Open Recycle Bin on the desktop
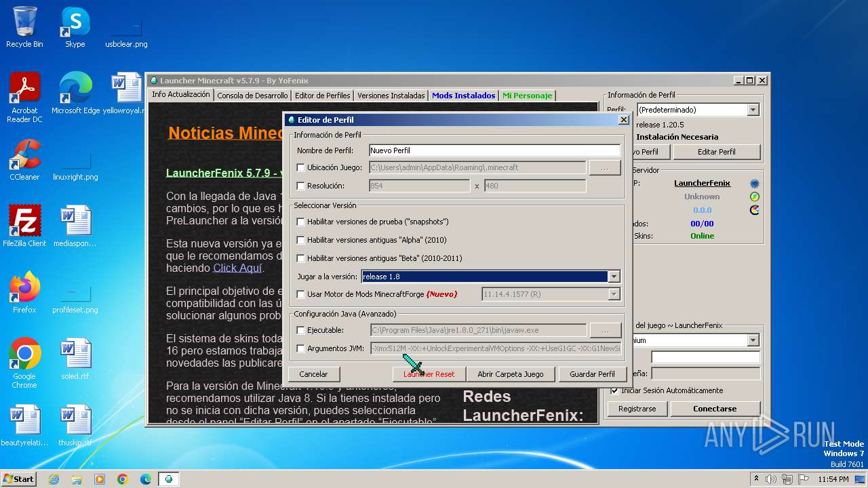Screen dimensions: 868x488 24,27
